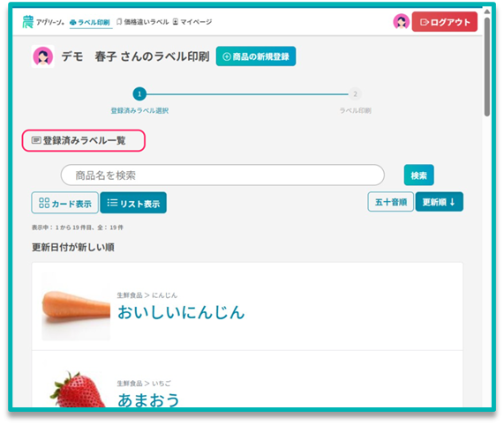Click the 検索 button

(418, 175)
